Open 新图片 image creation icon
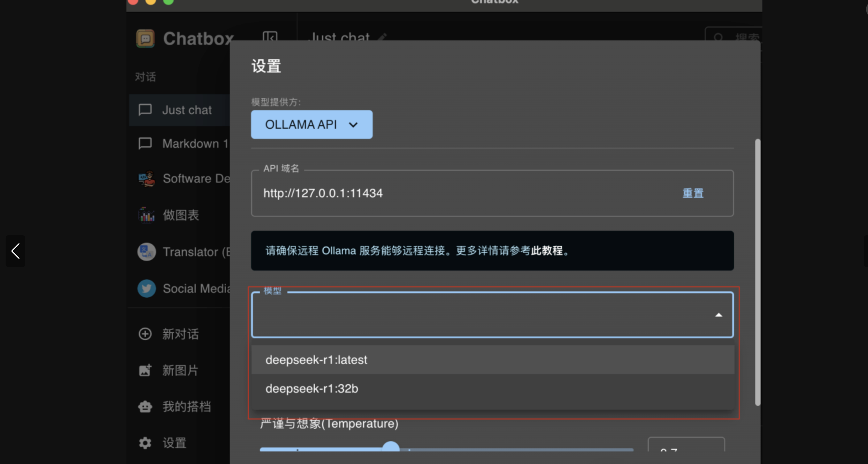The image size is (868, 464). tap(145, 370)
